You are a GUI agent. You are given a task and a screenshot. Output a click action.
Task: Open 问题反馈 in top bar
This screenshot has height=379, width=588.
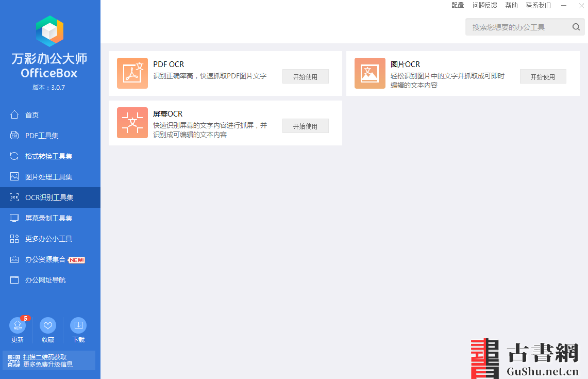(x=484, y=5)
